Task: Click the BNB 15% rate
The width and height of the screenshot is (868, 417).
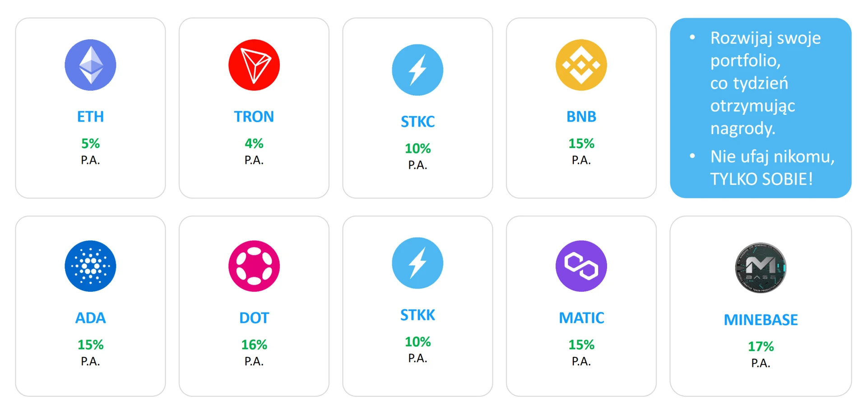Action: coord(581,144)
